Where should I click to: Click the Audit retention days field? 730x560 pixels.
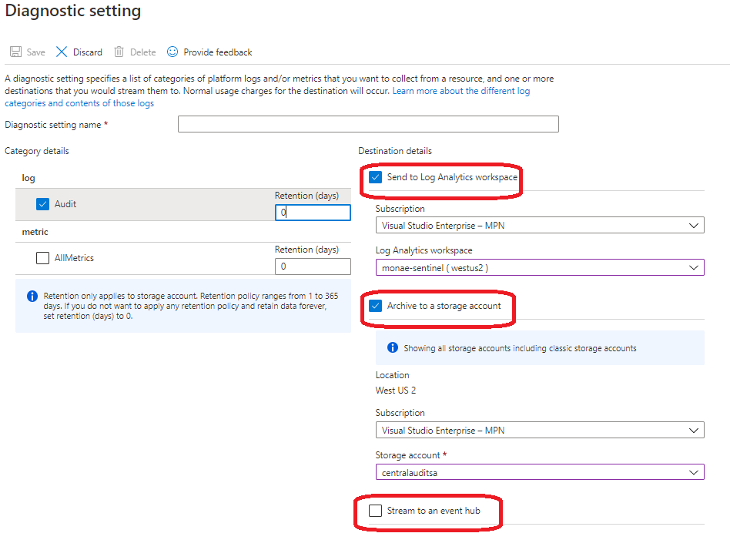[313, 213]
